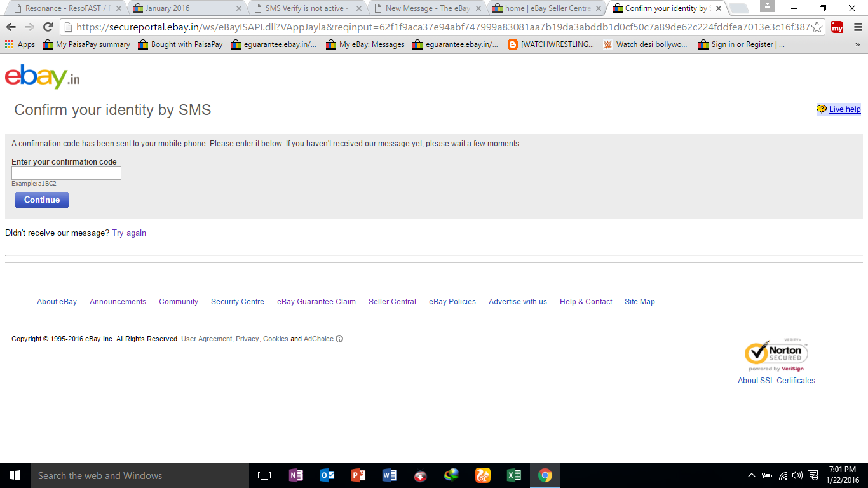Launch Excel from the taskbar
The image size is (868, 488).
[x=514, y=475]
